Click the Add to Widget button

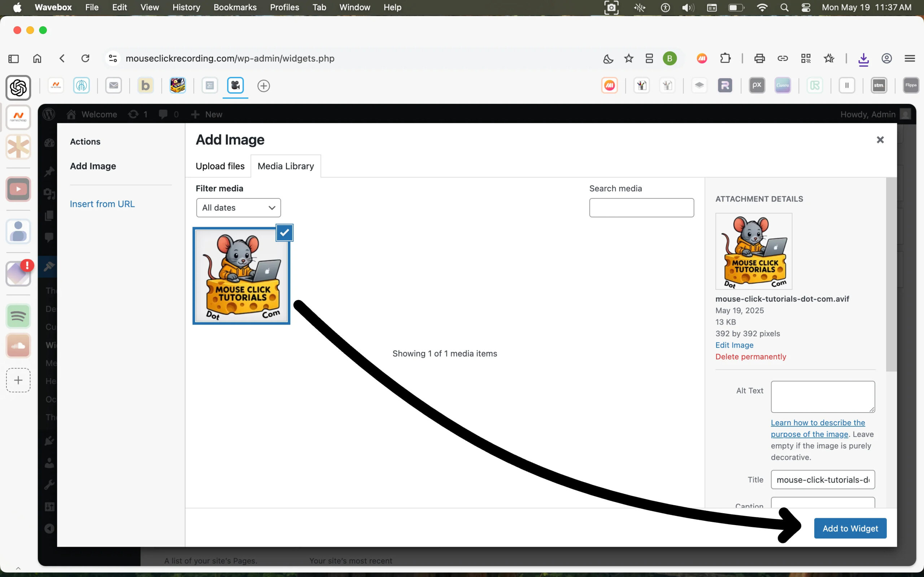coord(850,528)
